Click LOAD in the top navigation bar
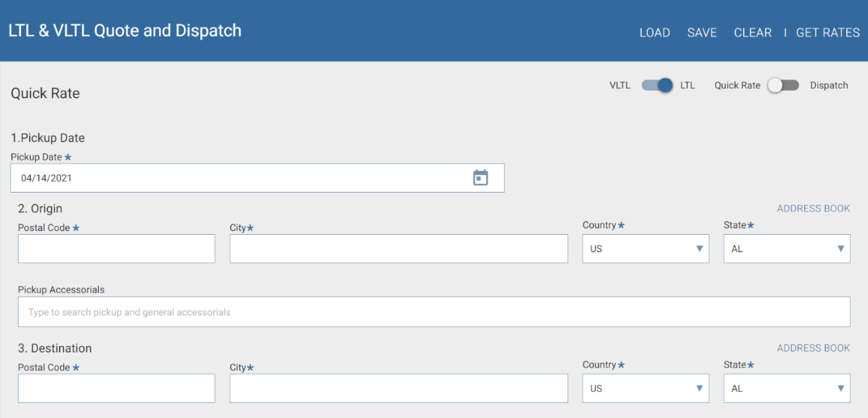868x418 pixels. pos(654,32)
